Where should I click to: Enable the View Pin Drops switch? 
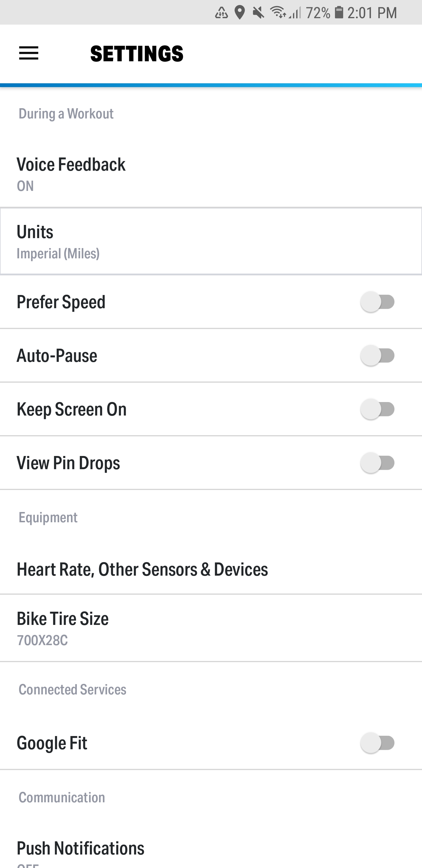pos(377,463)
